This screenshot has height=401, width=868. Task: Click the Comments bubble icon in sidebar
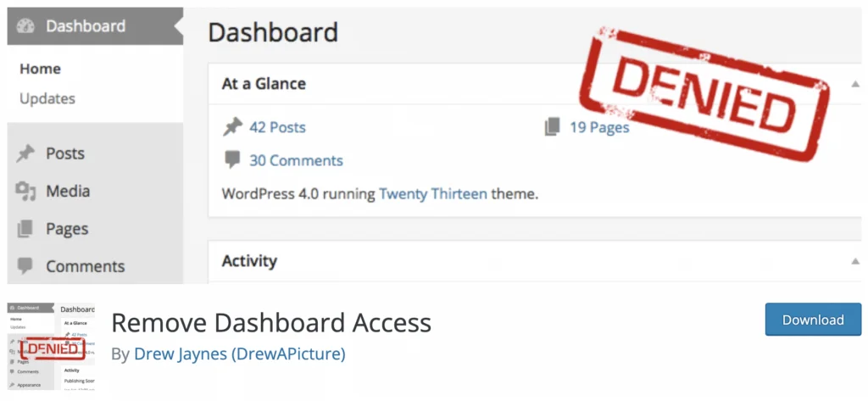tap(25, 266)
